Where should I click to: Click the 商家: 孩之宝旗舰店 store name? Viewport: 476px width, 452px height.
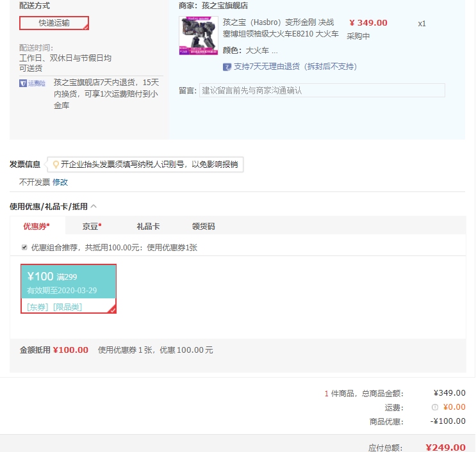225,6
